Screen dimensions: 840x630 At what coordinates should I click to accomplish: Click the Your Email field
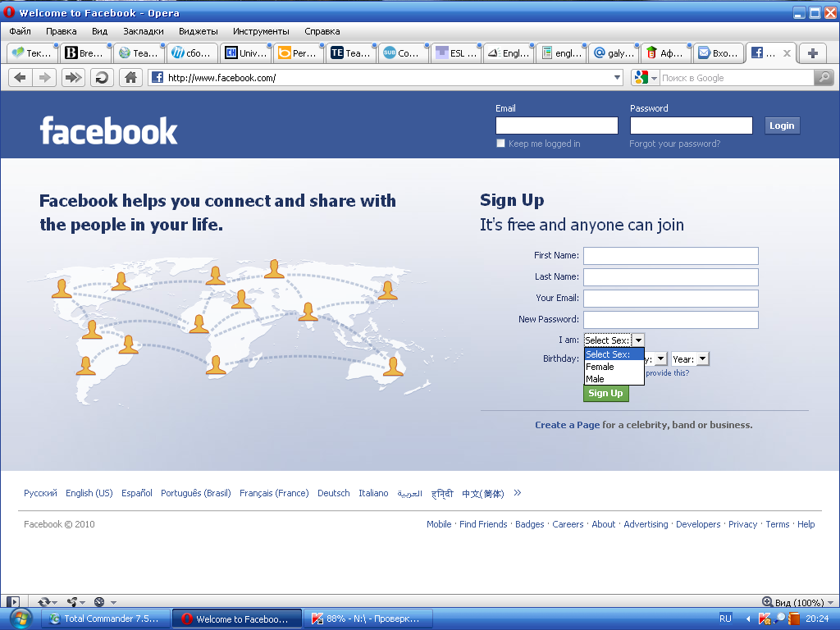click(671, 299)
